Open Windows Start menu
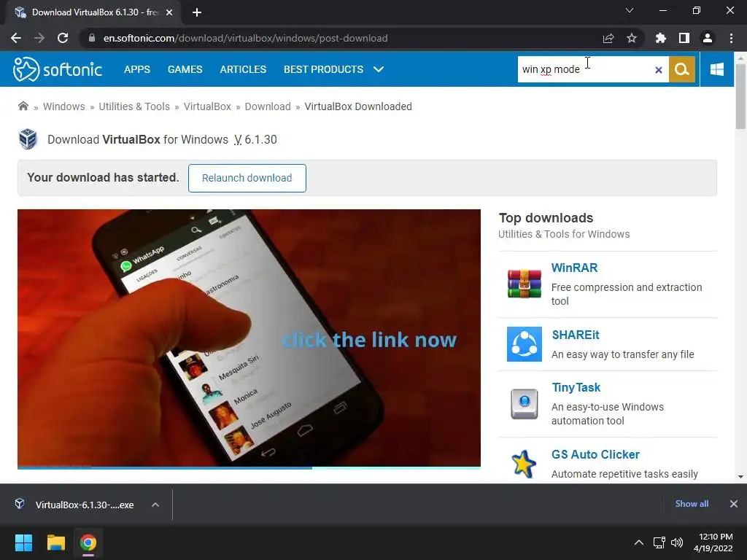 23,542
